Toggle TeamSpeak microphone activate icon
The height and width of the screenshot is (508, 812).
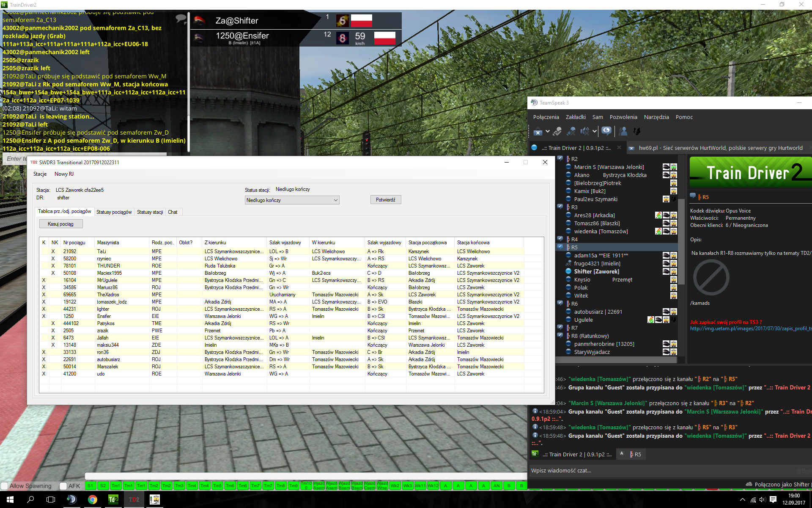[x=557, y=132]
